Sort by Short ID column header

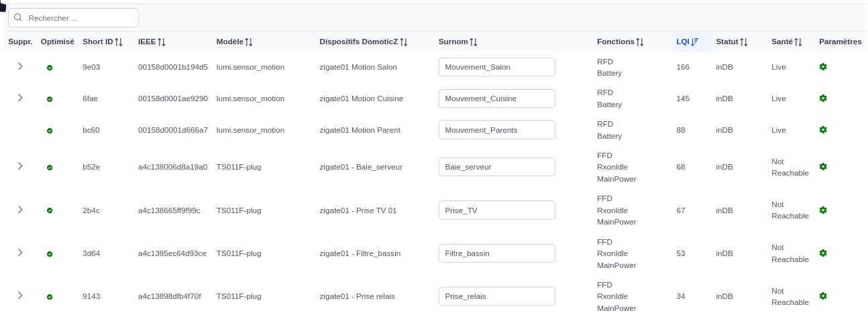(x=103, y=42)
